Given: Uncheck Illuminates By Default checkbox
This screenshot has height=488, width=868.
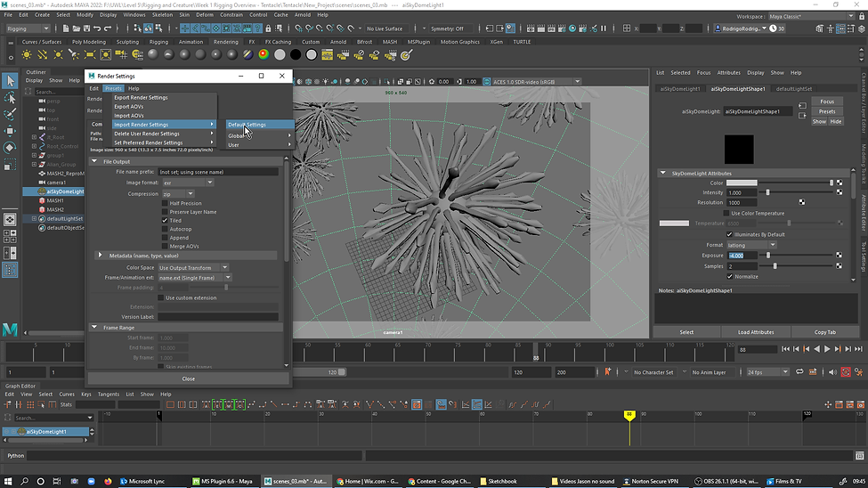Looking at the screenshot, I should 730,234.
